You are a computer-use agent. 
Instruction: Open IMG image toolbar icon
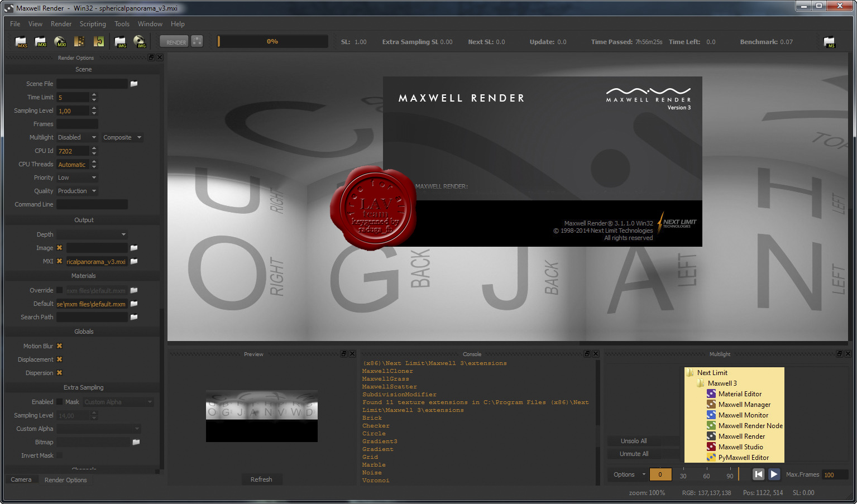click(121, 42)
